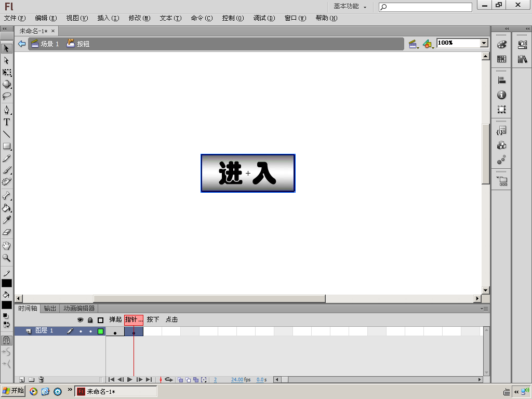The height and width of the screenshot is (399, 532).
Task: Click the Delete layer trash icon
Action: click(41, 380)
